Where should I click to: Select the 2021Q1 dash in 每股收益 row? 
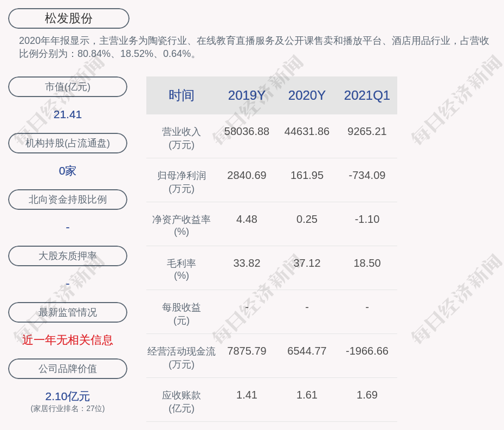[367, 307]
